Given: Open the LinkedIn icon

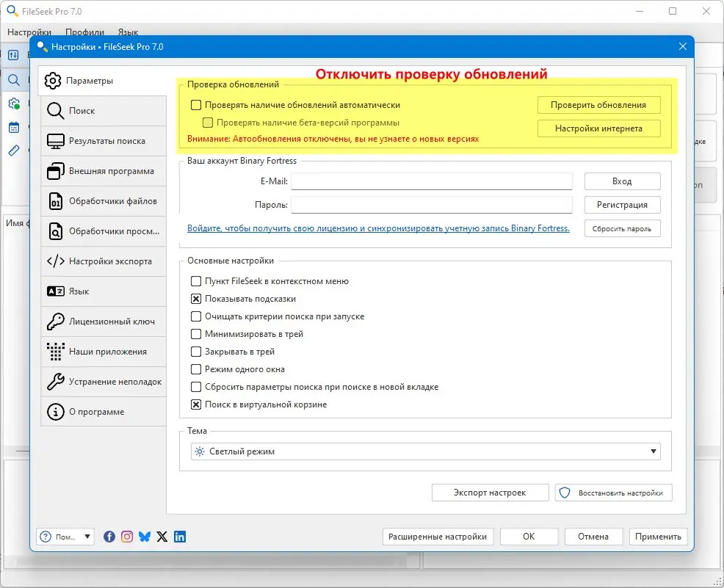Looking at the screenshot, I should [180, 537].
